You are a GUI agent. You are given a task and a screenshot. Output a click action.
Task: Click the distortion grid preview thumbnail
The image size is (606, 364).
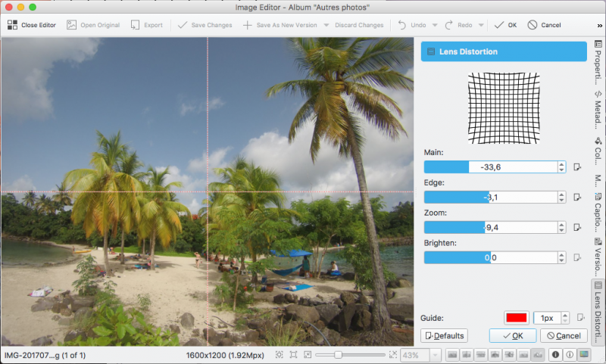[x=504, y=108]
